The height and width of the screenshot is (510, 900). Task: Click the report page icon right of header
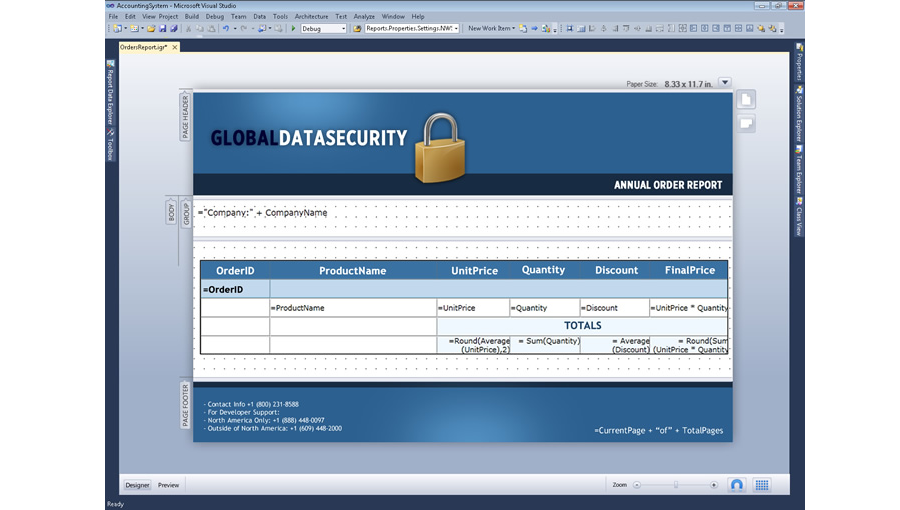click(x=746, y=100)
